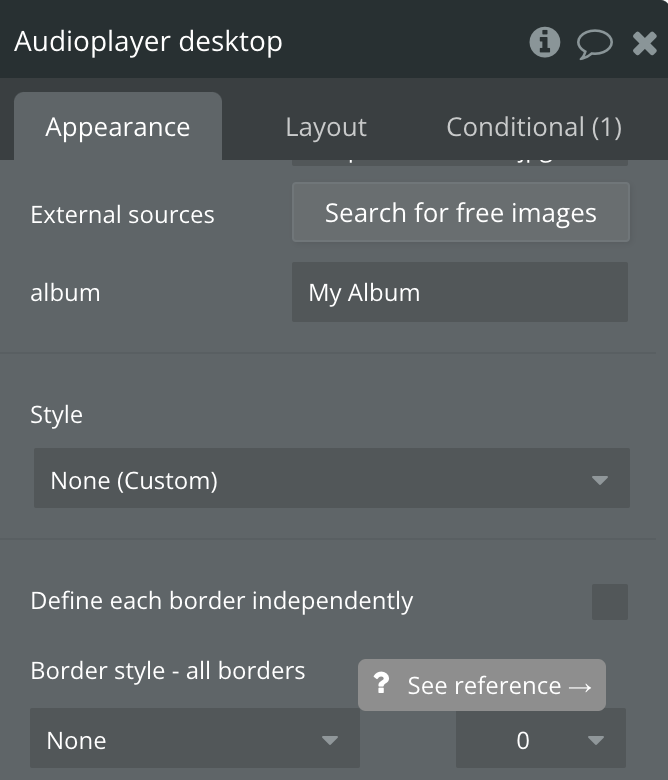Toggle Define each border independently checkbox

610,601
